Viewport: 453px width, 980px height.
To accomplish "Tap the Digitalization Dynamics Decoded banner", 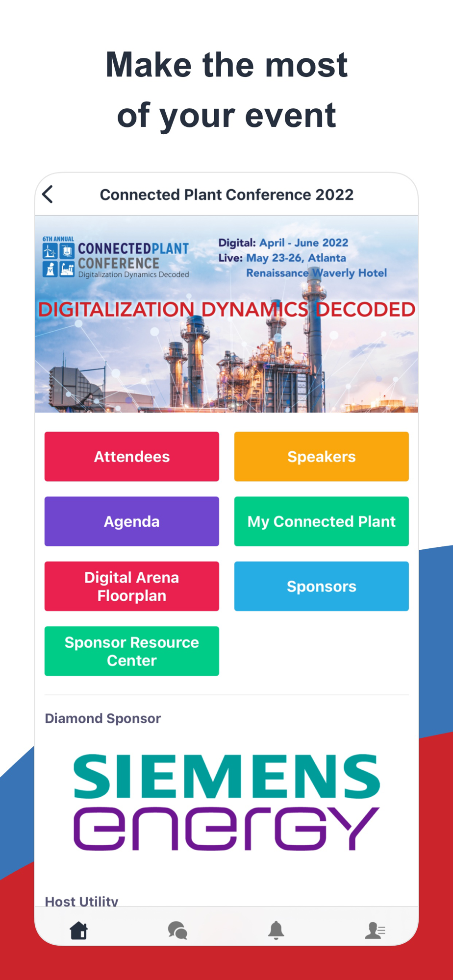I will 226,309.
